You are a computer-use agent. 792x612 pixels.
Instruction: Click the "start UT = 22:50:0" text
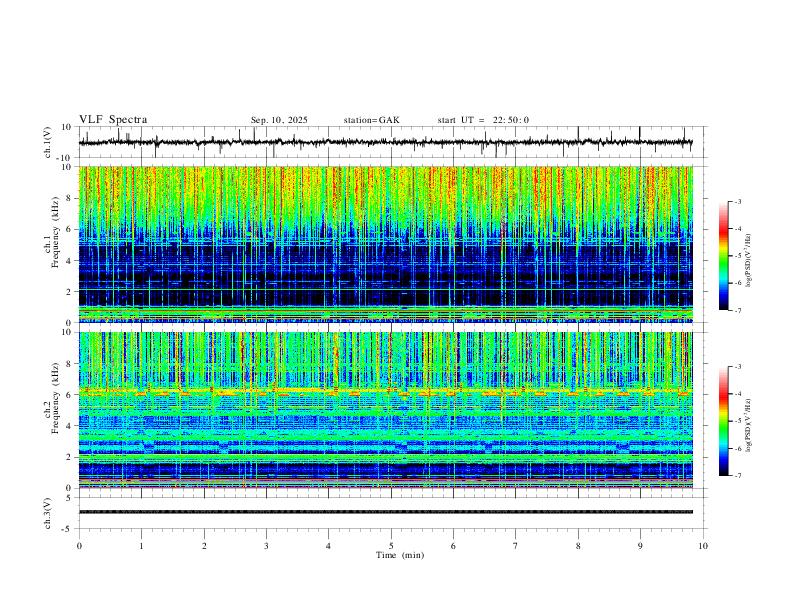tap(483, 120)
